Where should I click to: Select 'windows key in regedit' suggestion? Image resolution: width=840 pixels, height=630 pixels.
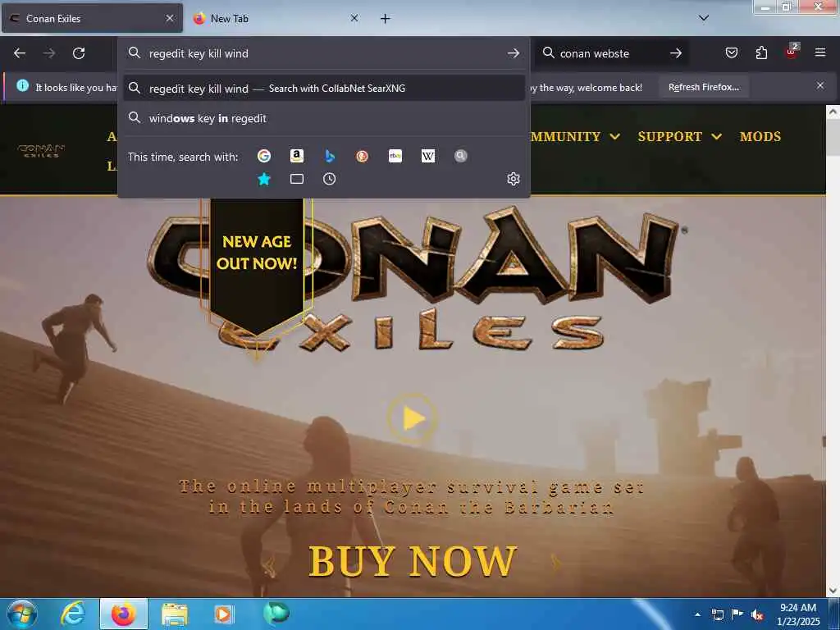[324, 118]
